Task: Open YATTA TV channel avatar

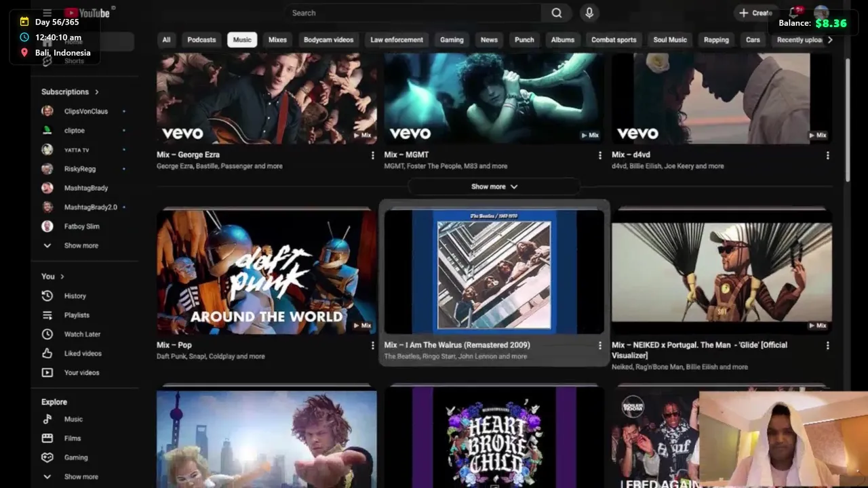Action: click(x=47, y=150)
